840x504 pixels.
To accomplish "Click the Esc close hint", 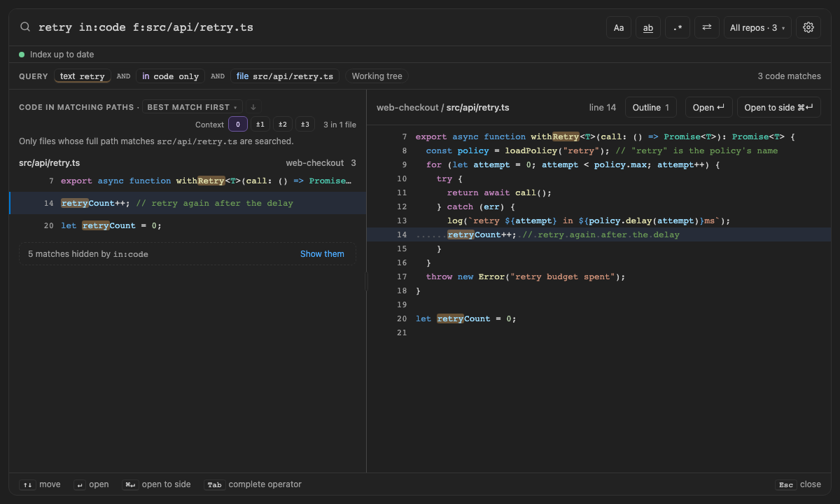I will click(799, 484).
